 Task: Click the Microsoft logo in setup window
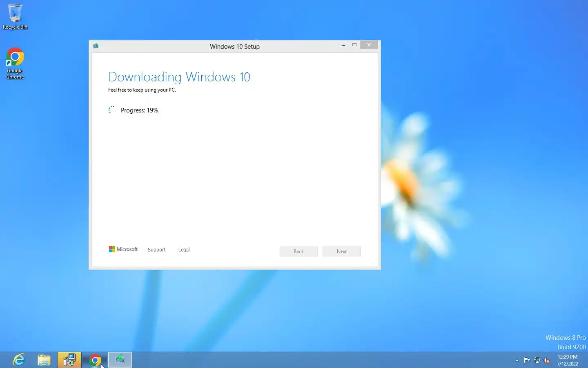click(123, 249)
